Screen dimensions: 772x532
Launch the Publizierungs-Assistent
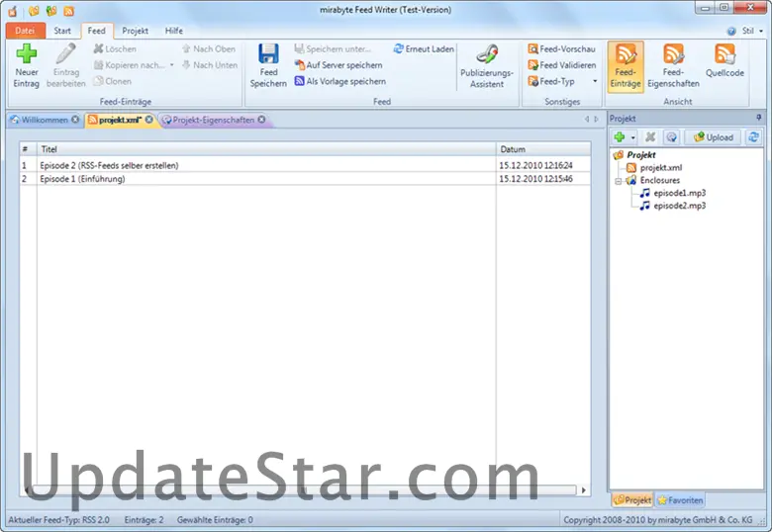[x=486, y=66]
